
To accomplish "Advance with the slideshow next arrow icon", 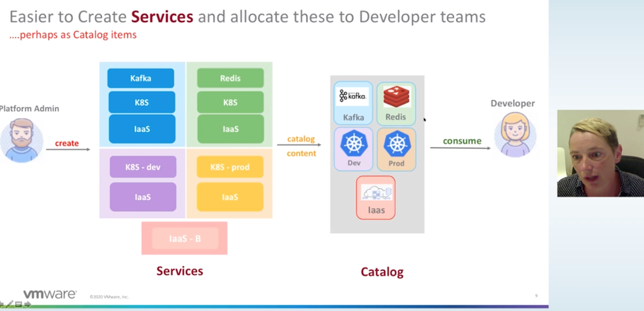I will 27,305.
